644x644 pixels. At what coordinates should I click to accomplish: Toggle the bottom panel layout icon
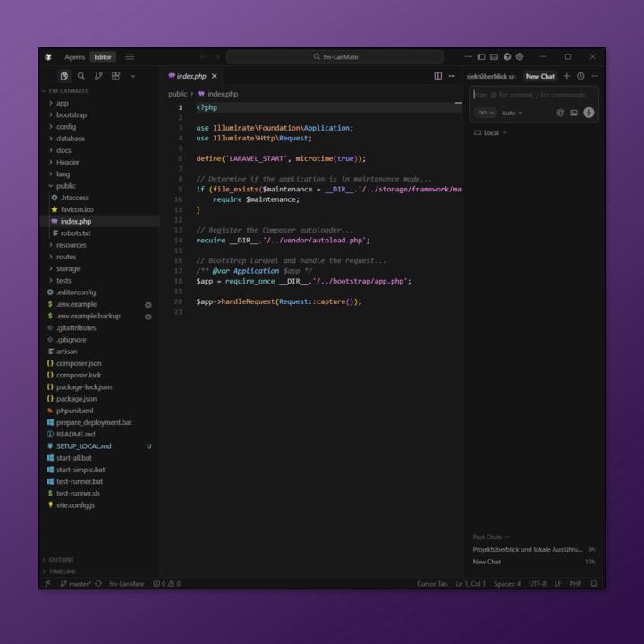494,57
